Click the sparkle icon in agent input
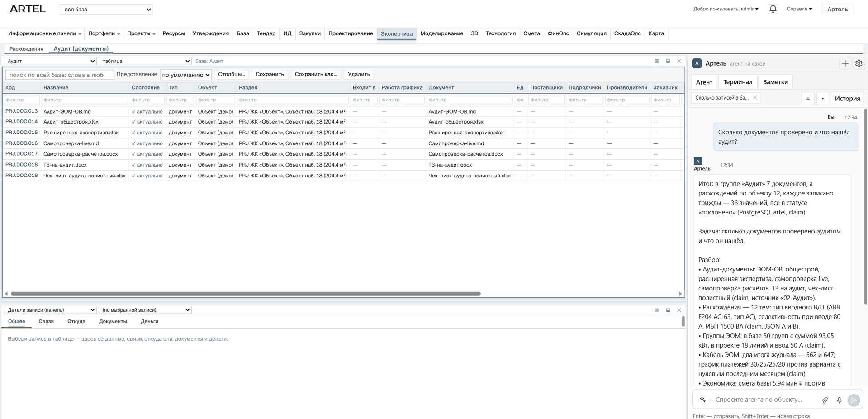Screen dimensions: 868x419 click(703, 400)
